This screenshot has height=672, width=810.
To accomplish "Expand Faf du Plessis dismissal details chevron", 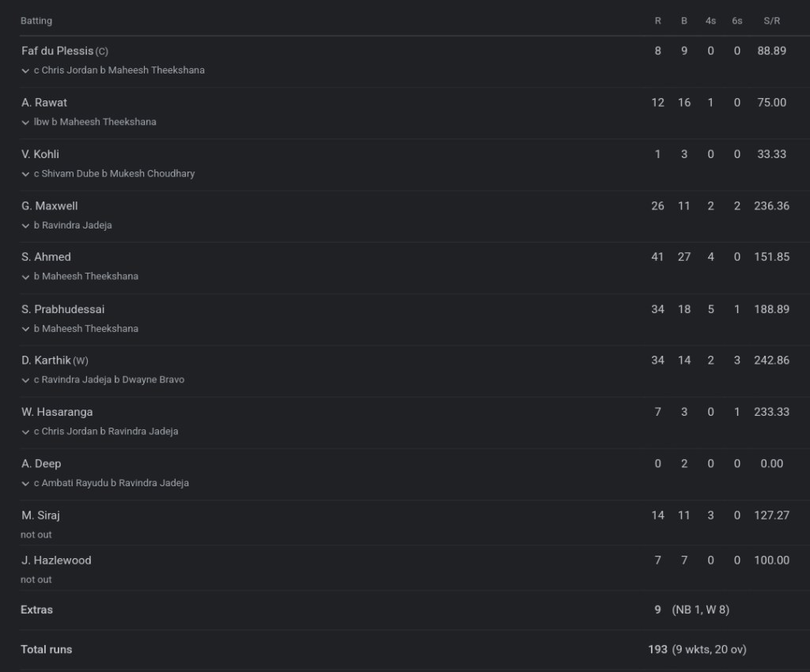I will (x=26, y=70).
